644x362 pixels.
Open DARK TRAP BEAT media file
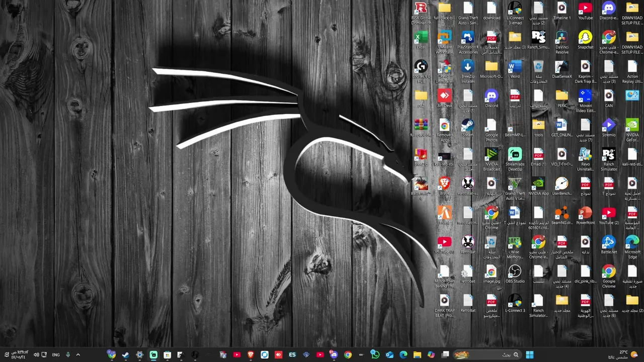pyautogui.click(x=444, y=306)
